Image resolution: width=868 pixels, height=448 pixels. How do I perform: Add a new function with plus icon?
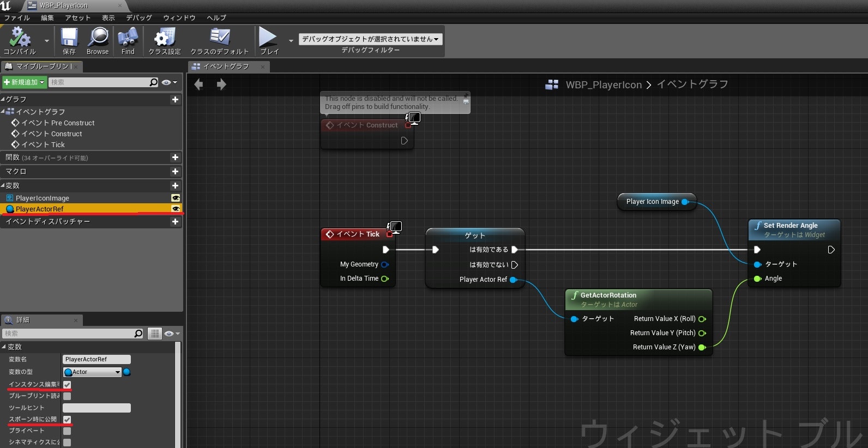[175, 158]
